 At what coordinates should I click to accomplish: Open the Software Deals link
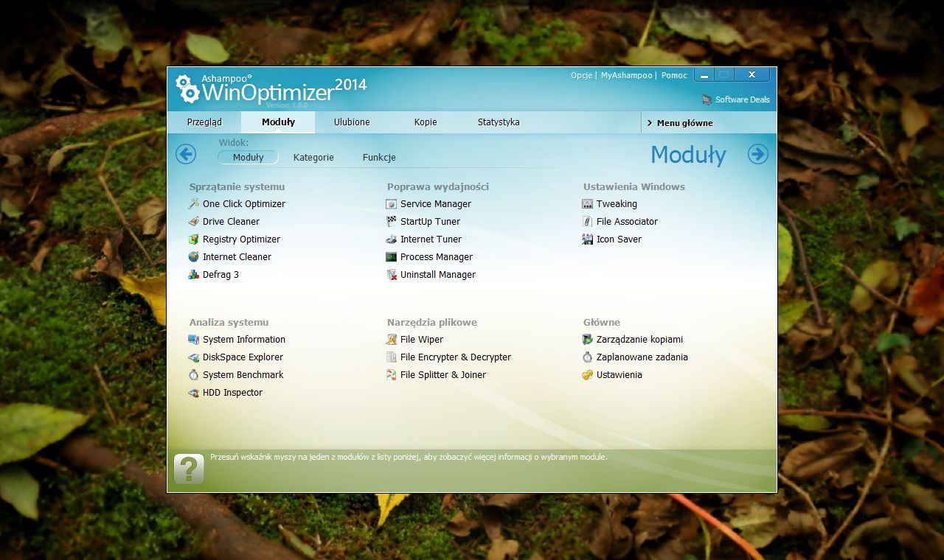742,99
